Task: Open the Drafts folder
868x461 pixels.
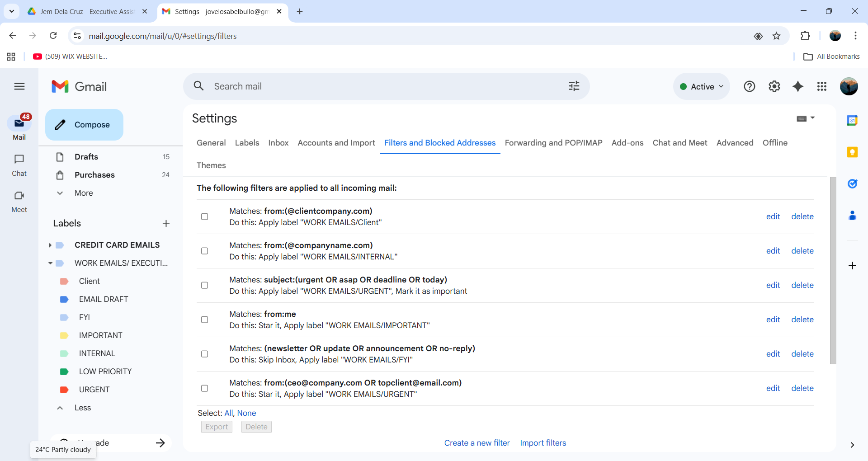Action: 86,157
